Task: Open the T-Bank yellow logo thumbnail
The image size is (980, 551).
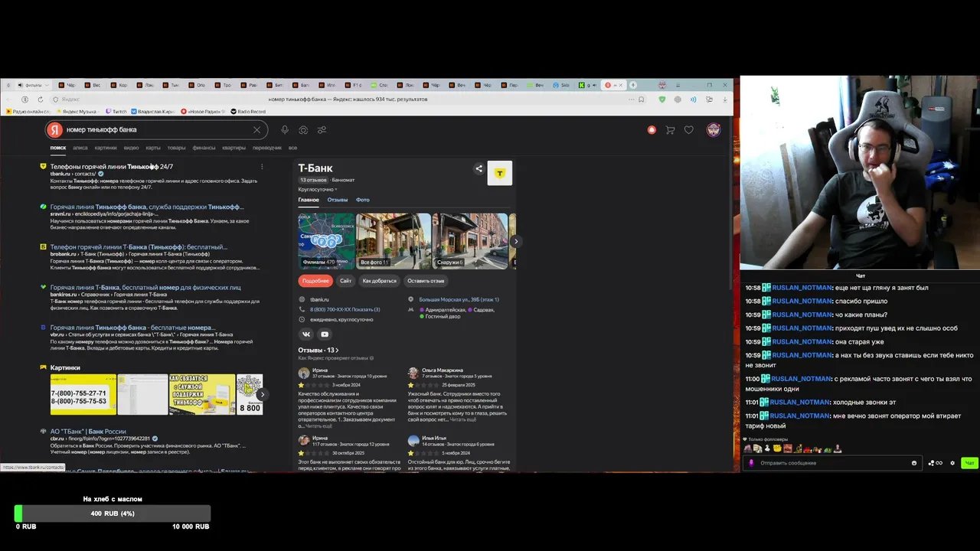Action: point(500,173)
